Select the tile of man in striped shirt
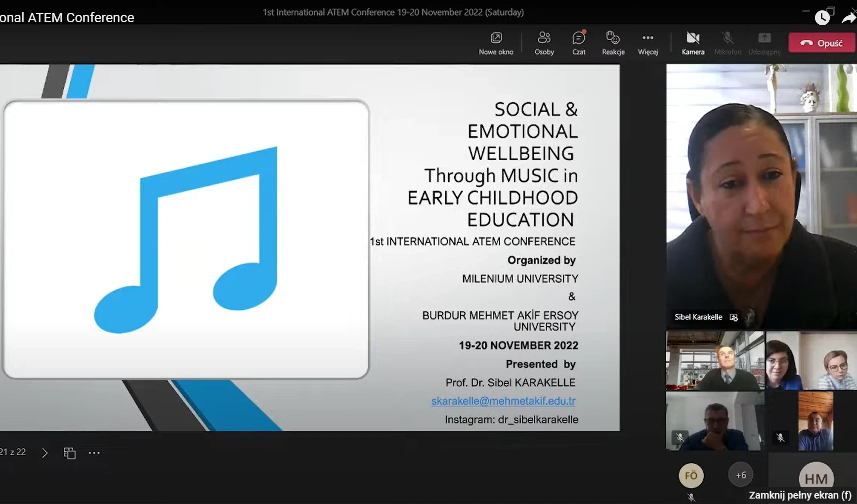The width and height of the screenshot is (857, 504). tap(815, 421)
